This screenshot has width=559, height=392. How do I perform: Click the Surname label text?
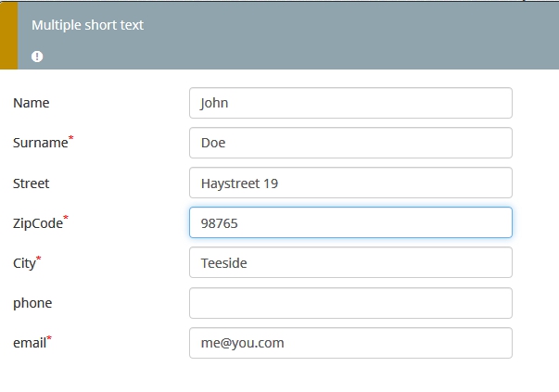click(x=40, y=143)
